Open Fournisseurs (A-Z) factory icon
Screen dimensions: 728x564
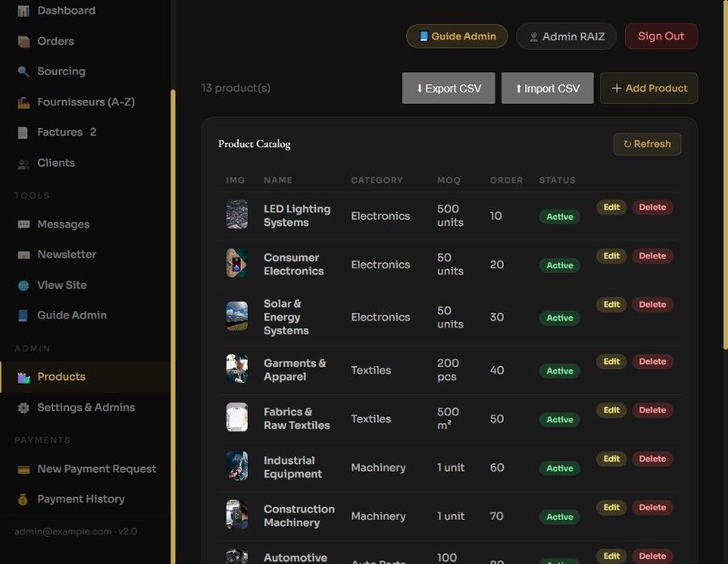coord(23,102)
